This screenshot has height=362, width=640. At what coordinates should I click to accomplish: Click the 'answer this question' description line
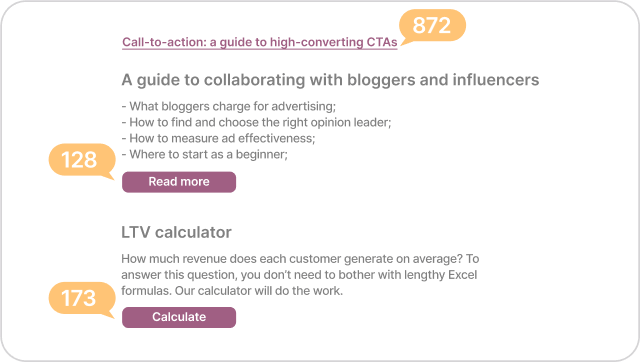[299, 275]
